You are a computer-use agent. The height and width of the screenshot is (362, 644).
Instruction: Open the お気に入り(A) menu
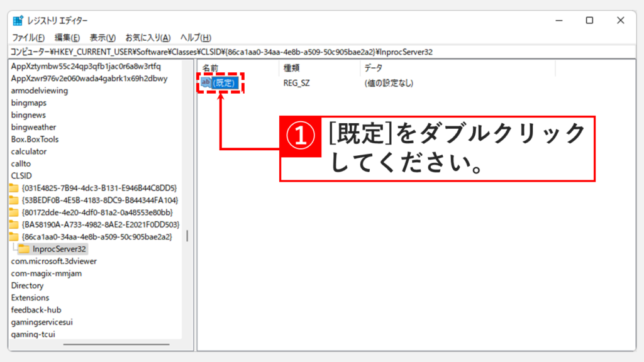(148, 38)
